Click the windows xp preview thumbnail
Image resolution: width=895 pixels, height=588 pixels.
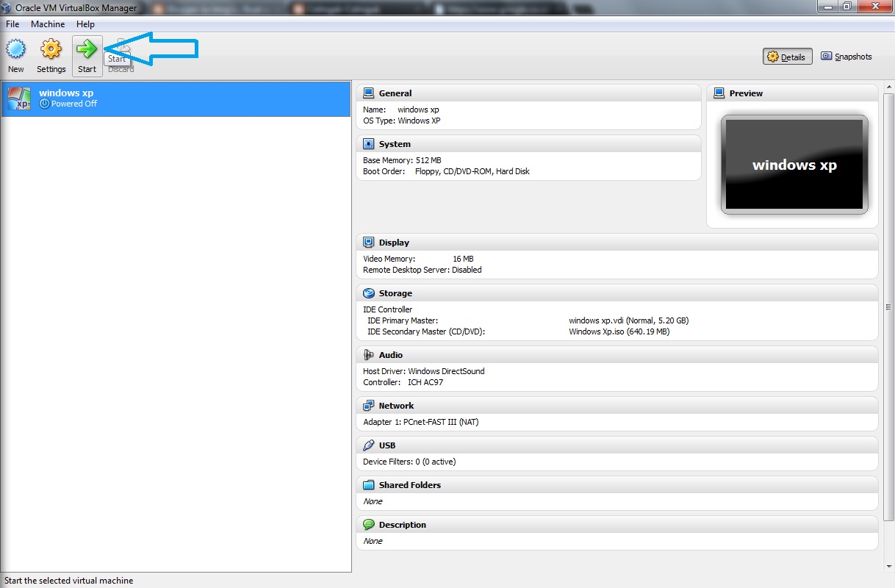coord(794,165)
